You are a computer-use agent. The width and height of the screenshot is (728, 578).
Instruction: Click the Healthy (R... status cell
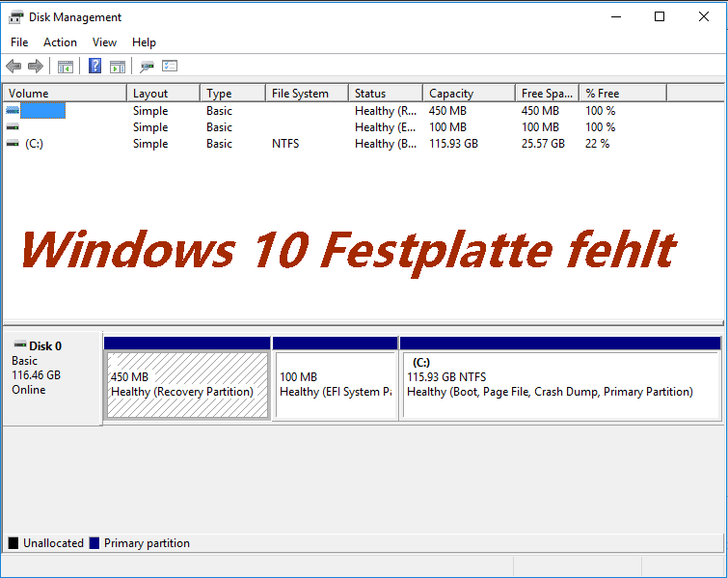[x=386, y=111]
